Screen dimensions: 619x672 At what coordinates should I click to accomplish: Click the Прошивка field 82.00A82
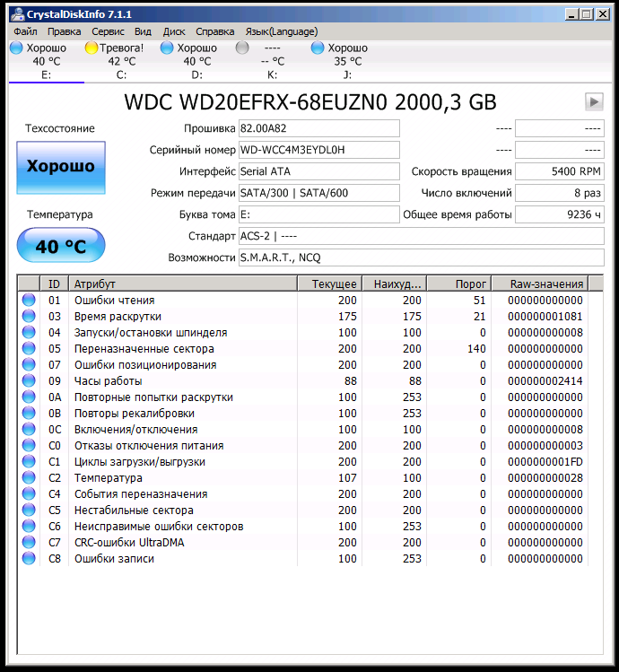click(x=319, y=128)
